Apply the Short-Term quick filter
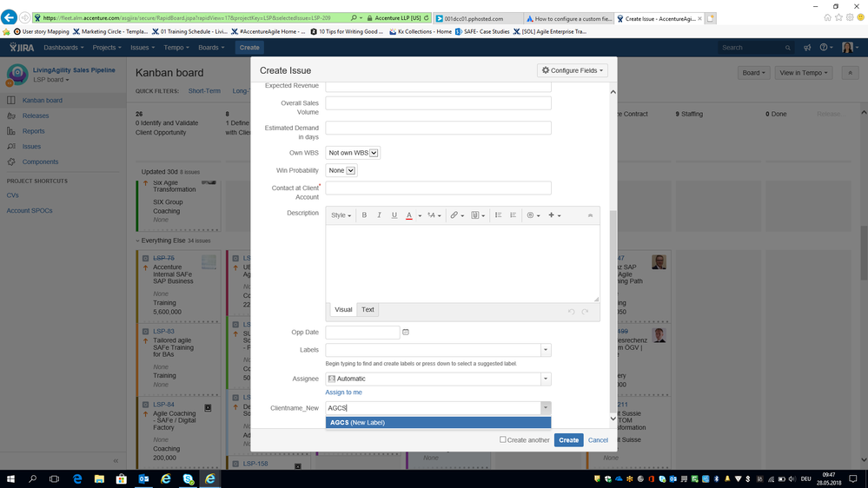 click(x=204, y=90)
